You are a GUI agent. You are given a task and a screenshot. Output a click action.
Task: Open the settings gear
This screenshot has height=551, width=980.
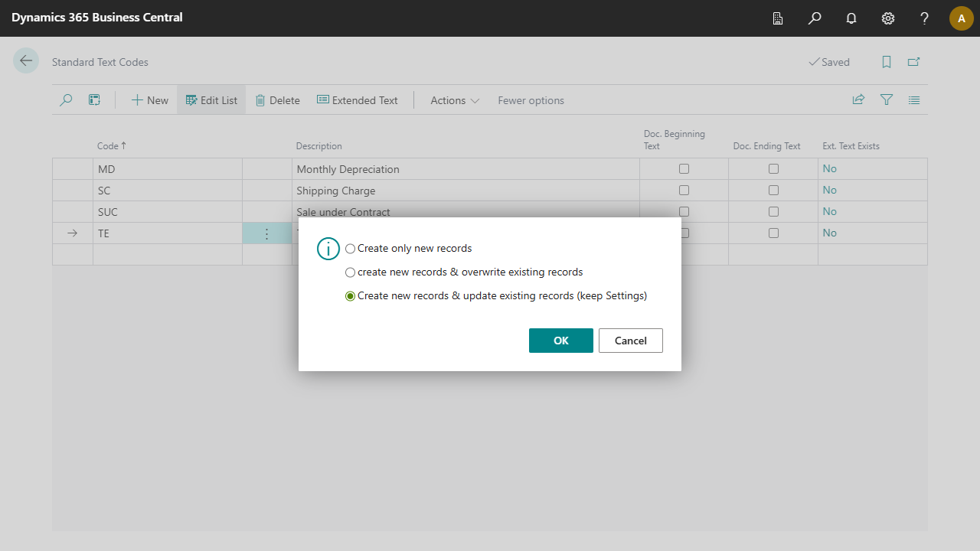[x=888, y=18]
